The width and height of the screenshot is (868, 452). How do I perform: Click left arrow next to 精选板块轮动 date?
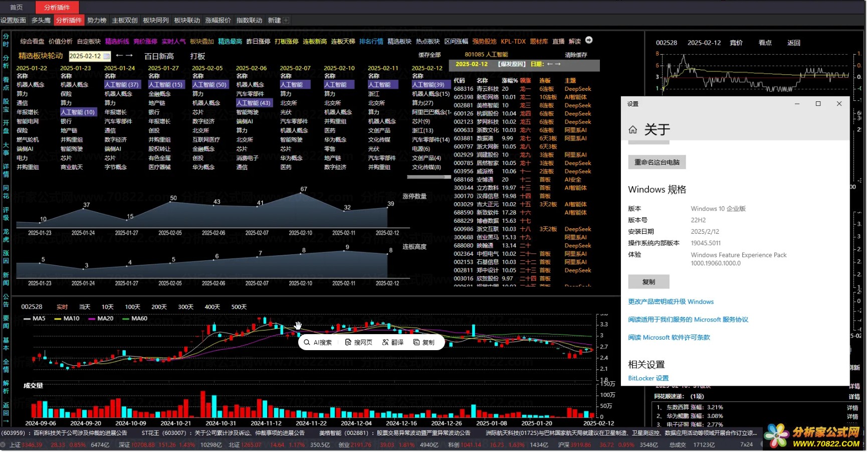pos(119,56)
